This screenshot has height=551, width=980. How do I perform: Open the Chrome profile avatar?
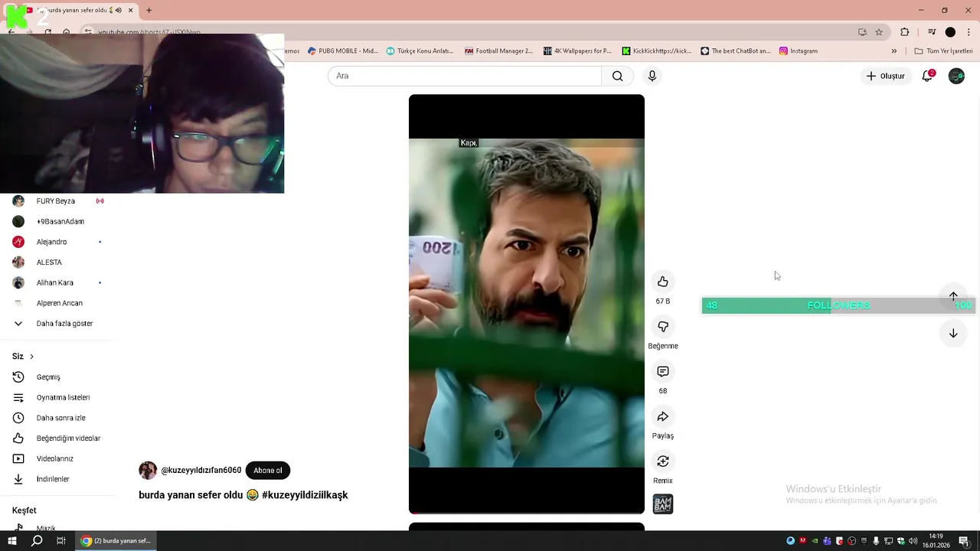950,32
